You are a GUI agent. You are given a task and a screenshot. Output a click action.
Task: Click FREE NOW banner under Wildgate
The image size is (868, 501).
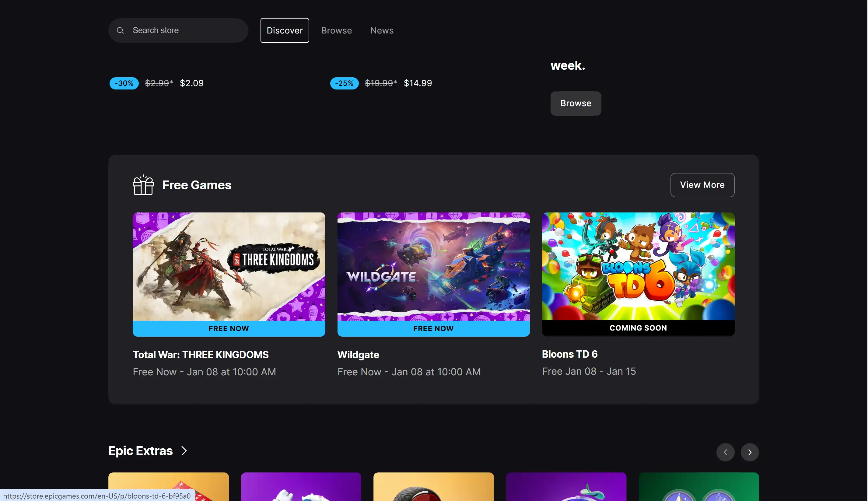click(x=433, y=329)
